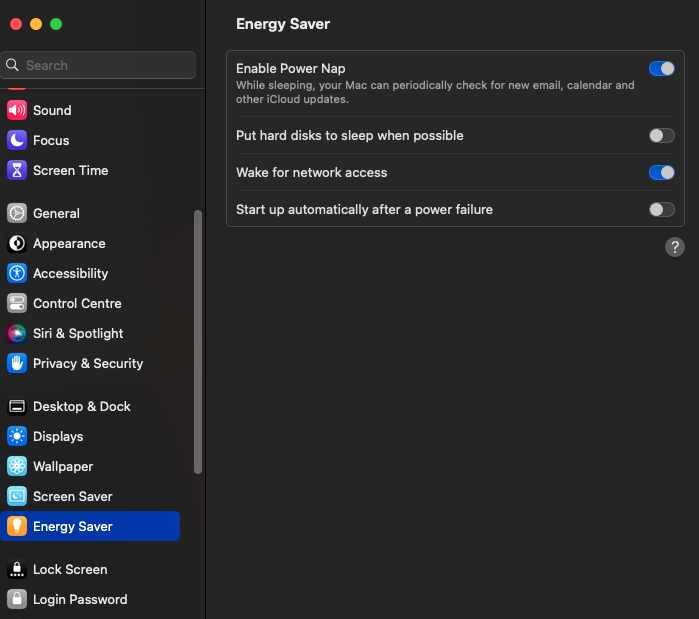Click the Sound speaker icon in sidebar
The image size is (699, 619).
(x=17, y=111)
